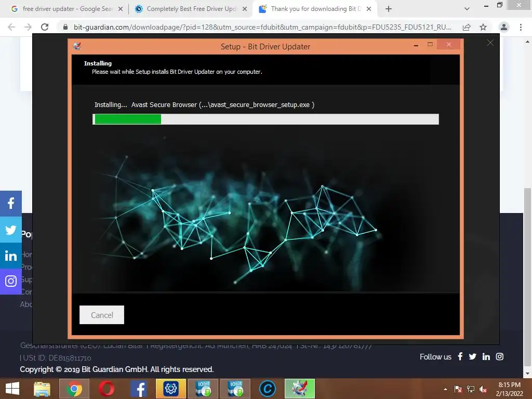The height and width of the screenshot is (399, 532).
Task: Click the bit-guardian.com address bar
Action: tap(262, 27)
